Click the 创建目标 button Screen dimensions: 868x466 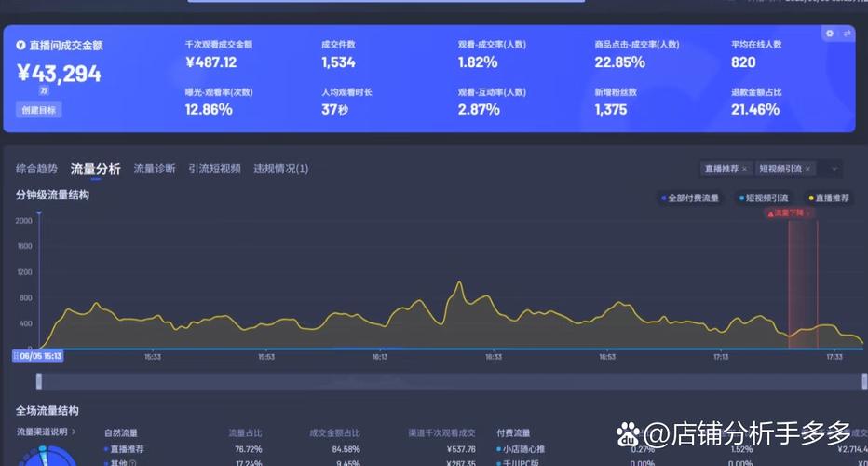(x=39, y=110)
